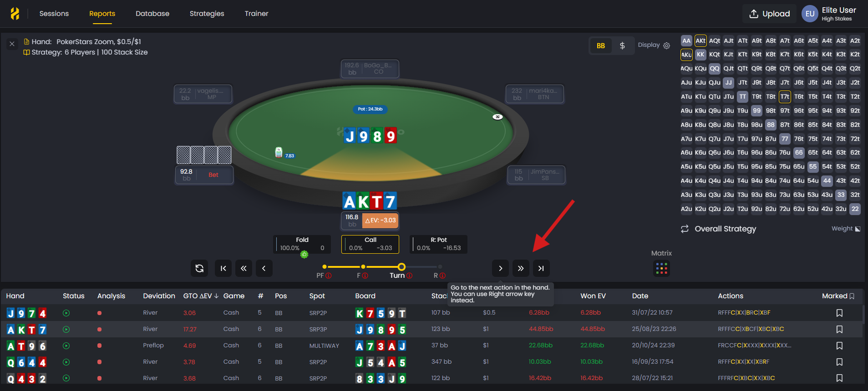This screenshot has height=391, width=868.
Task: Switch display units to BB
Action: [x=601, y=45]
